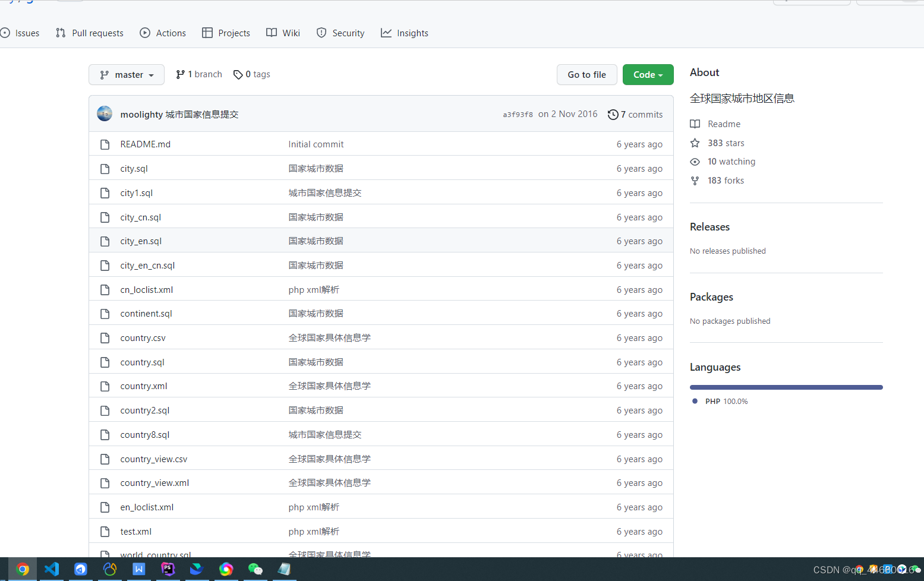This screenshot has height=581, width=924.
Task: Open city_cn.sql file
Action: 140,217
